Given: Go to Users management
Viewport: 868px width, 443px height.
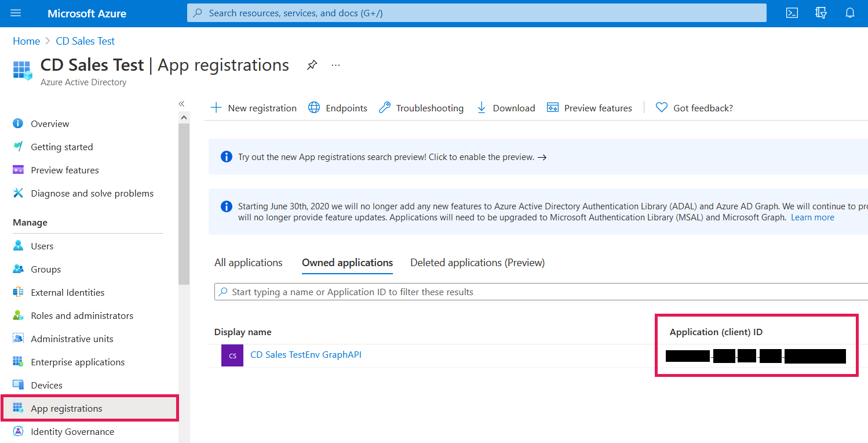Looking at the screenshot, I should click(x=42, y=246).
